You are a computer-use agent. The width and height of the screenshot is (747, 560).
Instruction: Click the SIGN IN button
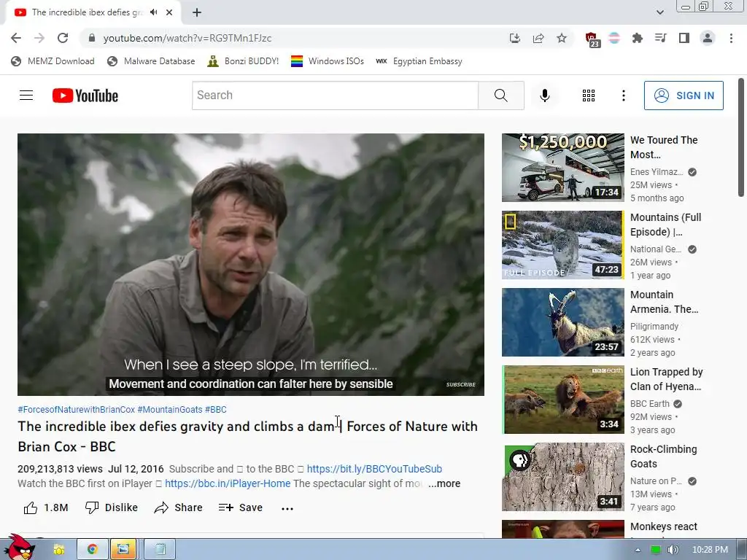click(684, 96)
